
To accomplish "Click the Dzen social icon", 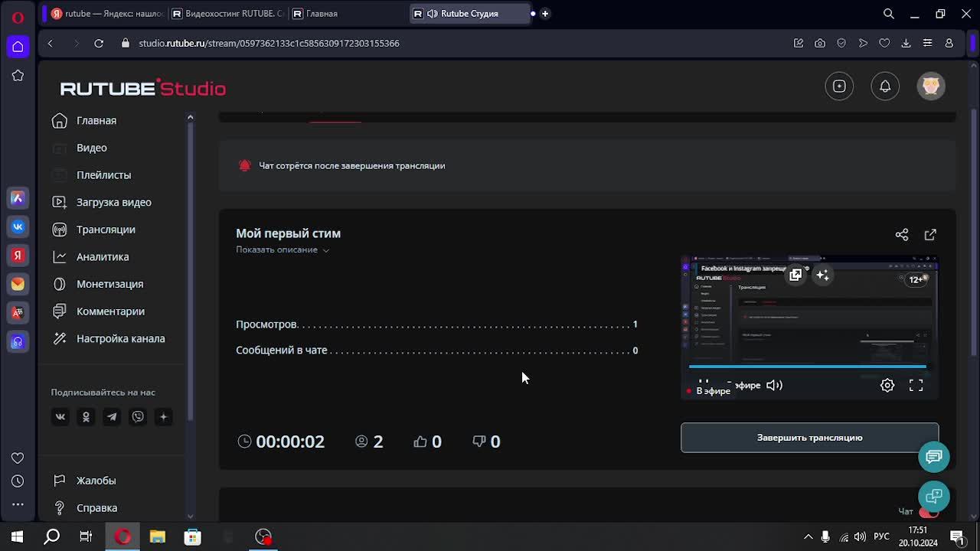I will pos(163,417).
